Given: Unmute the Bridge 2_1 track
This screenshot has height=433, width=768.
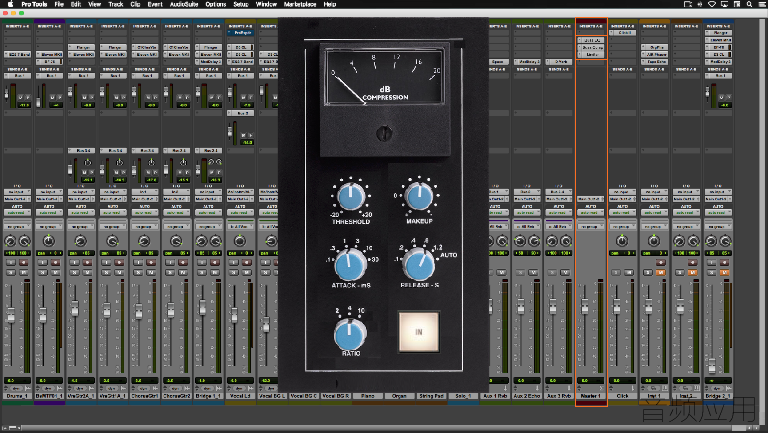Looking at the screenshot, I should 724,272.
